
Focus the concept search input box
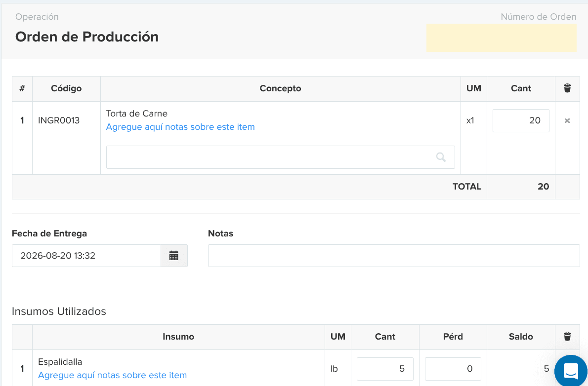pos(281,157)
